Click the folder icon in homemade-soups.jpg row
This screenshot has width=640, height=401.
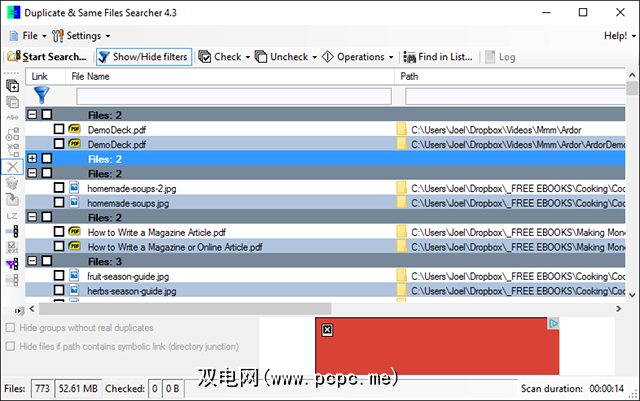402,202
